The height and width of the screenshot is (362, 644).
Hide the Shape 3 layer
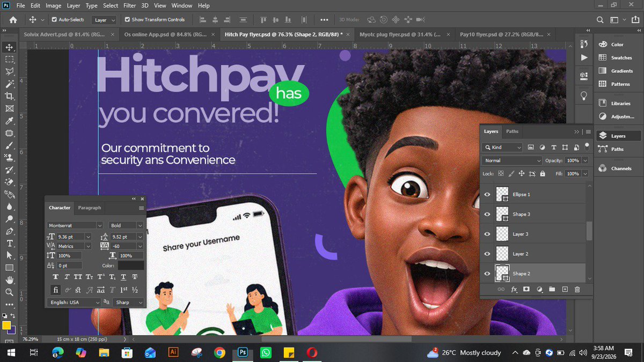[x=487, y=214]
